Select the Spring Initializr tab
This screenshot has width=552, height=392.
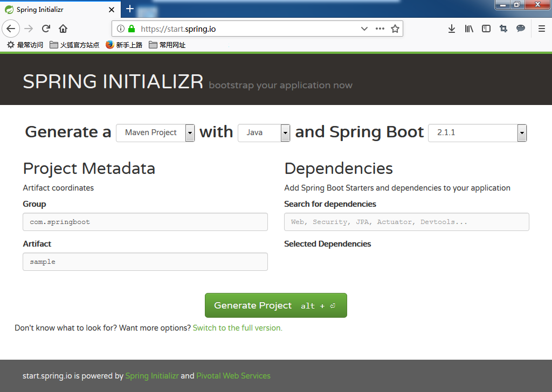point(54,9)
